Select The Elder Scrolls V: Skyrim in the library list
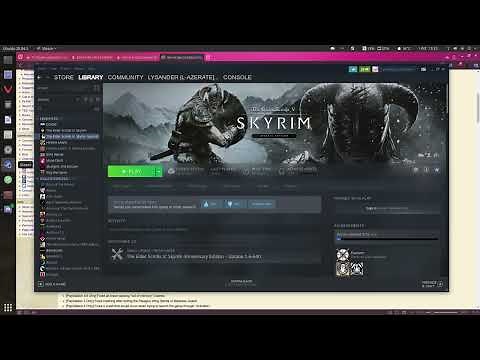 pyautogui.click(x=66, y=130)
